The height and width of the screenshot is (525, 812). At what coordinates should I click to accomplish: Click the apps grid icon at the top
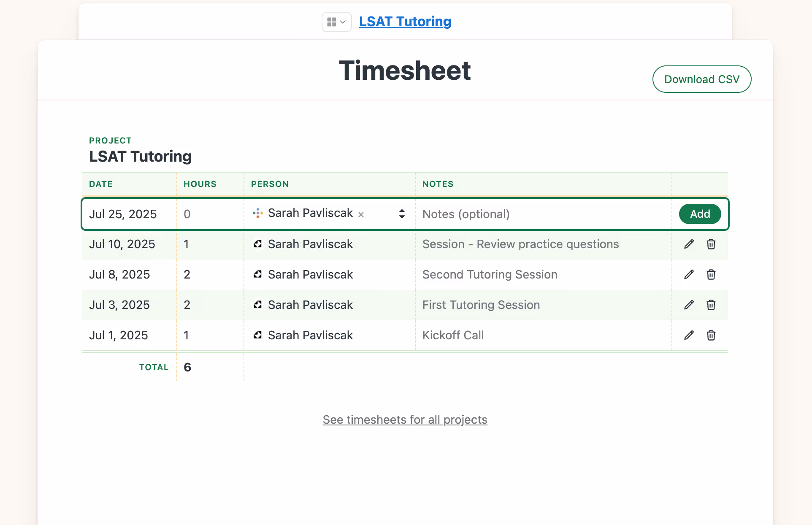tap(333, 22)
